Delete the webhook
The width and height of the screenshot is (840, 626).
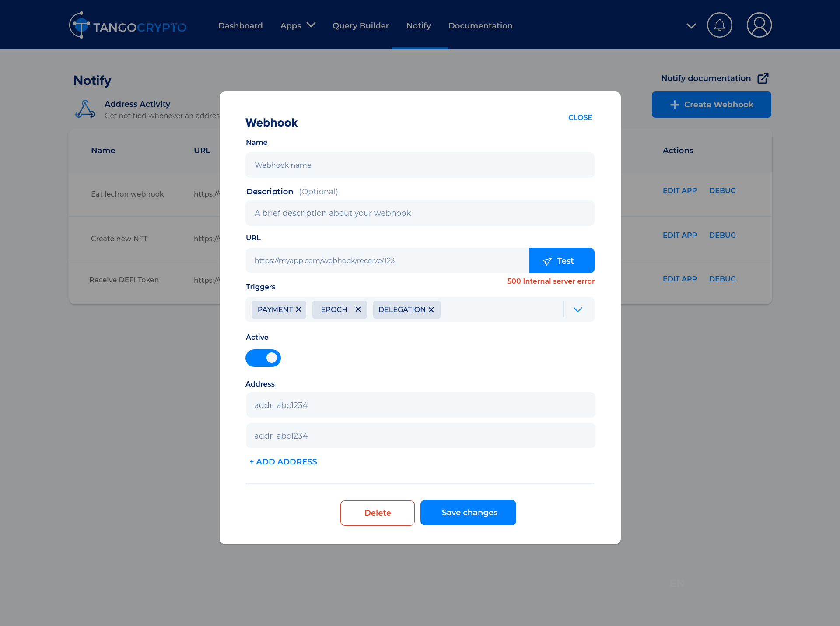[x=377, y=513]
